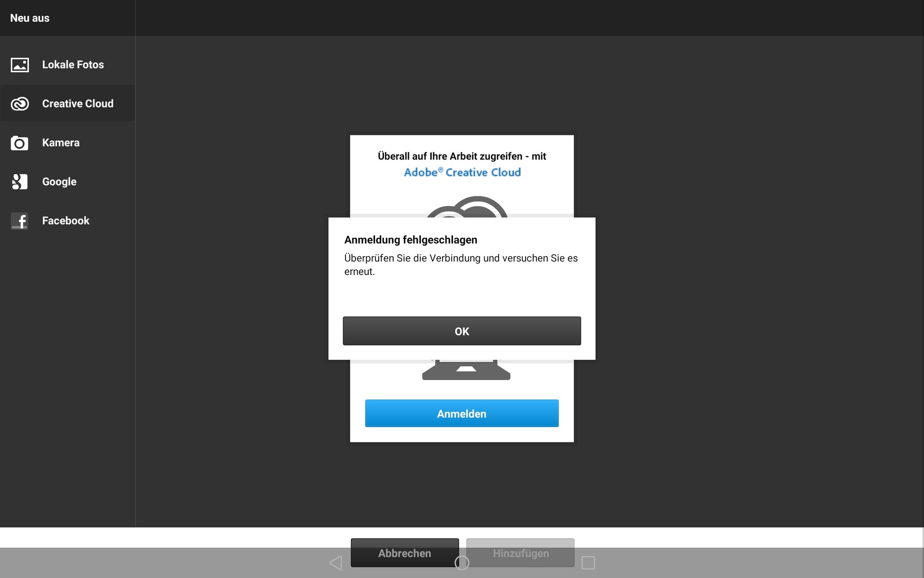The width and height of the screenshot is (924, 578).
Task: Click the 'Neu aus' header text
Action: click(x=30, y=18)
